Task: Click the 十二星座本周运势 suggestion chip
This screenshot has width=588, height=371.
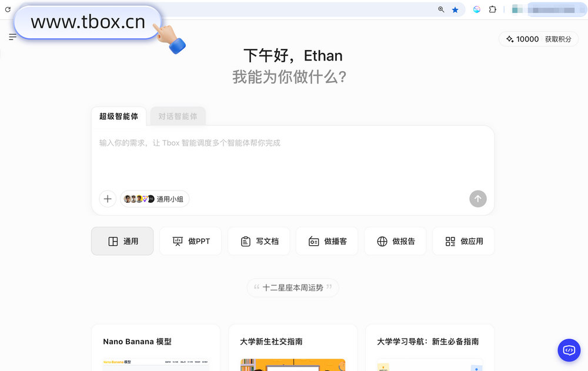Action: click(x=293, y=288)
